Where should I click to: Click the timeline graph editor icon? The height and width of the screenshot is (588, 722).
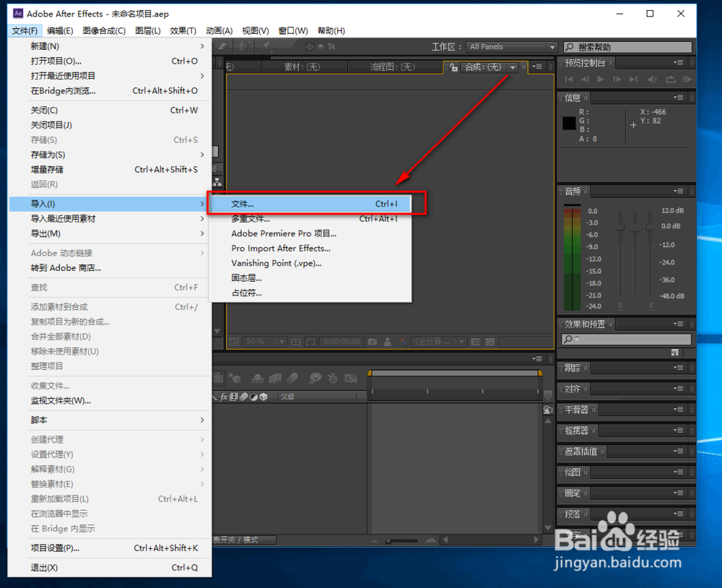[351, 379]
